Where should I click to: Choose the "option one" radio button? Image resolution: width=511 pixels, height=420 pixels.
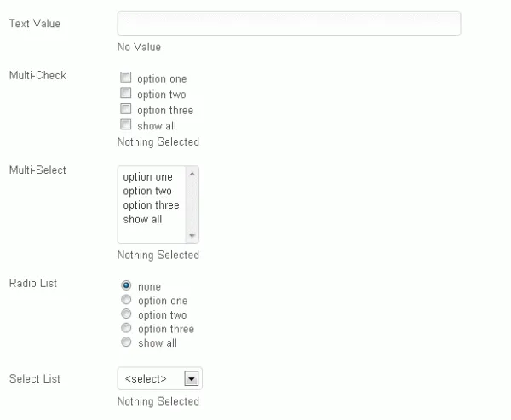coord(126,301)
